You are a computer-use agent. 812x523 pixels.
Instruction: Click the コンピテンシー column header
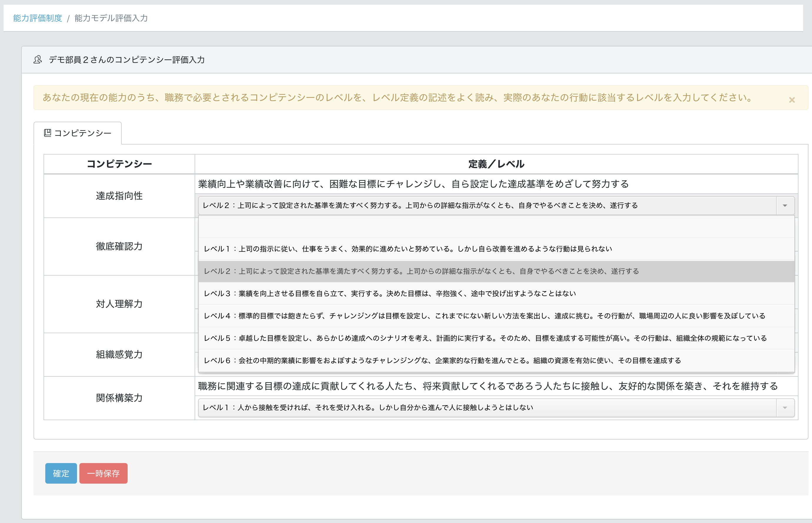[119, 164]
